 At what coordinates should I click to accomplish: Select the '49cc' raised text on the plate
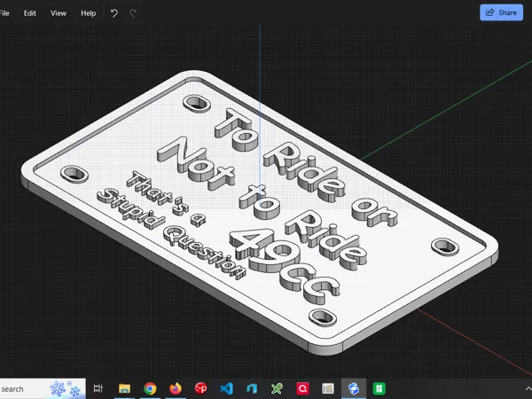click(x=285, y=266)
